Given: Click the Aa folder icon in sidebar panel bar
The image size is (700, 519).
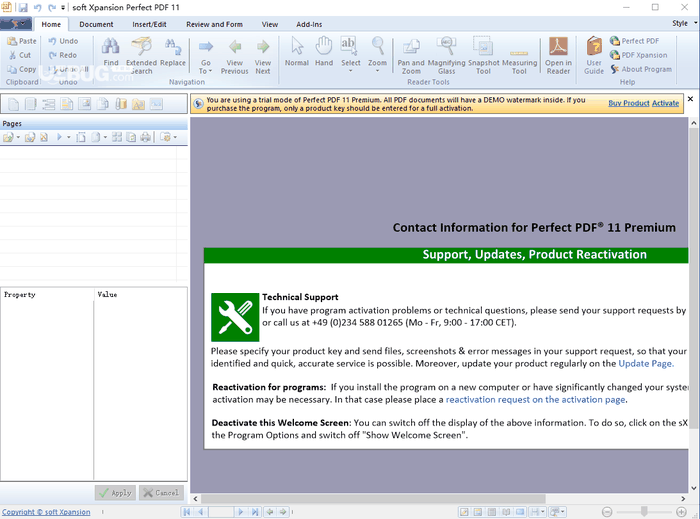Looking at the screenshot, I should point(138,104).
